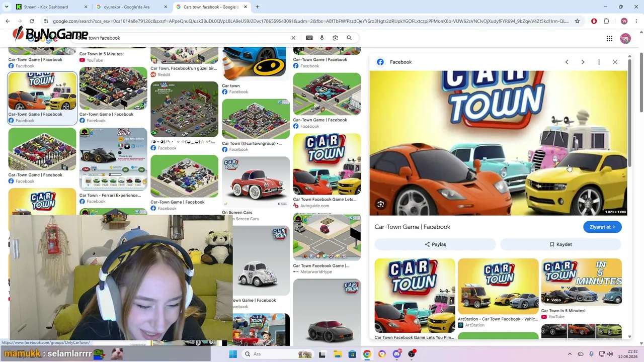Open the Car Town (@cartowngroup) result
644x362 pixels.
click(256, 119)
